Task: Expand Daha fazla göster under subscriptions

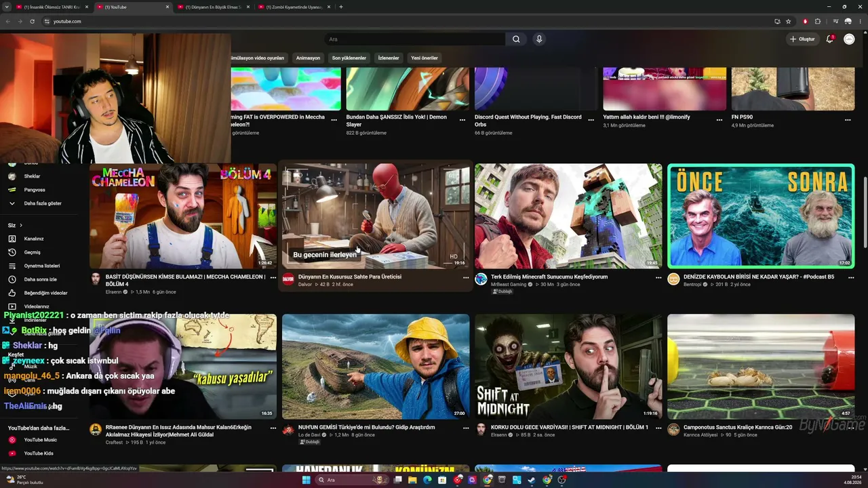Action: (42, 203)
